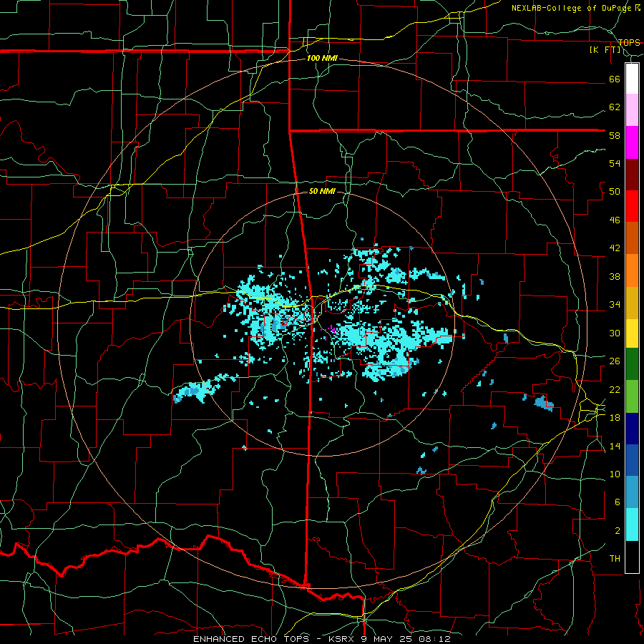Click "ENHANCED ECHO TOPS" in the footer
Image resolution: width=644 pixels, height=644 pixels.
coord(250,639)
